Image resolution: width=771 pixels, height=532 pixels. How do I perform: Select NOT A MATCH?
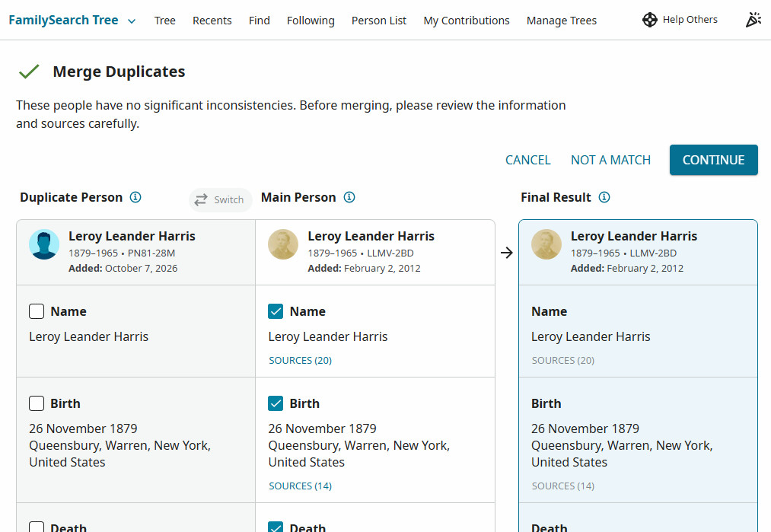click(610, 160)
